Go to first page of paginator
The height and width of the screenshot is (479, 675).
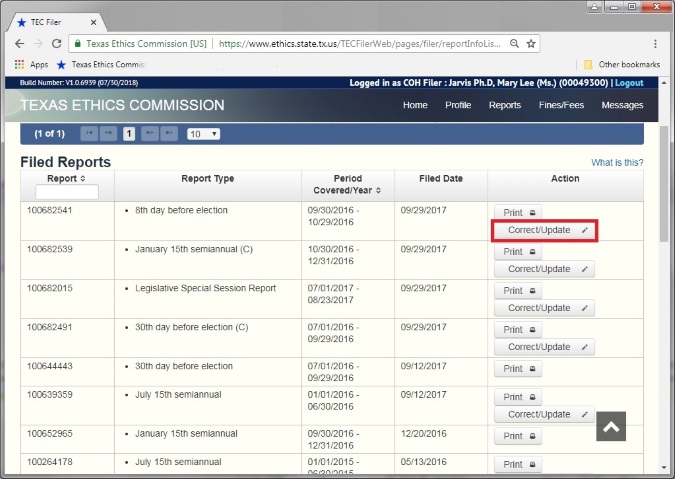point(89,133)
